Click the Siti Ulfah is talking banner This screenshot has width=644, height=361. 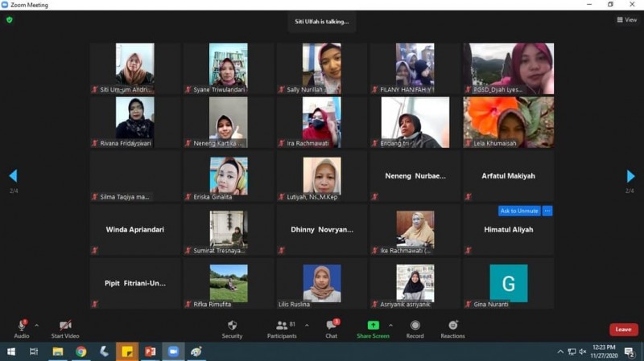pos(321,22)
